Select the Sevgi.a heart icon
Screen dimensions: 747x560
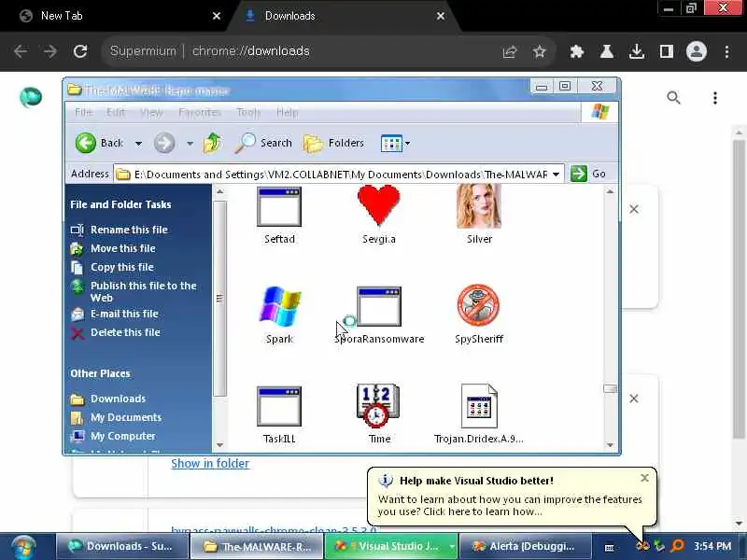(x=379, y=204)
